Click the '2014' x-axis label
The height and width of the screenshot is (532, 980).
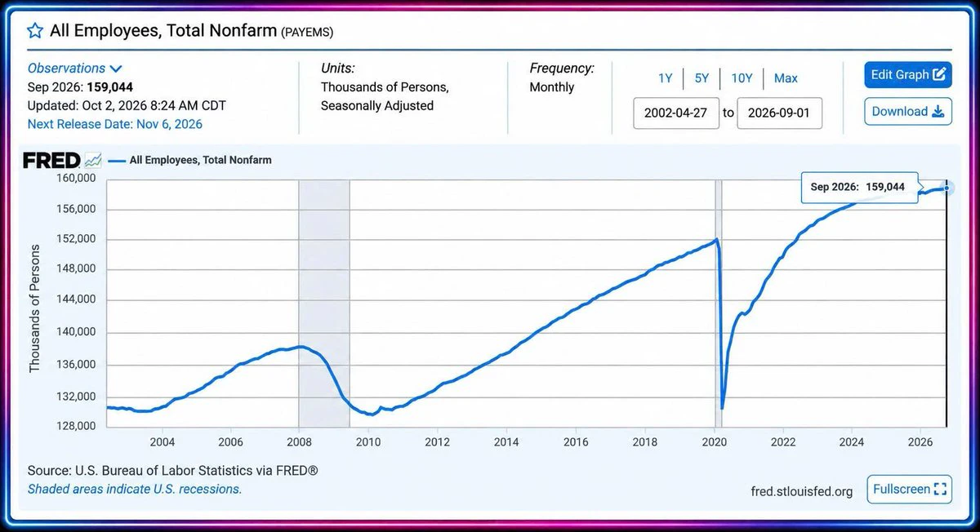[507, 441]
